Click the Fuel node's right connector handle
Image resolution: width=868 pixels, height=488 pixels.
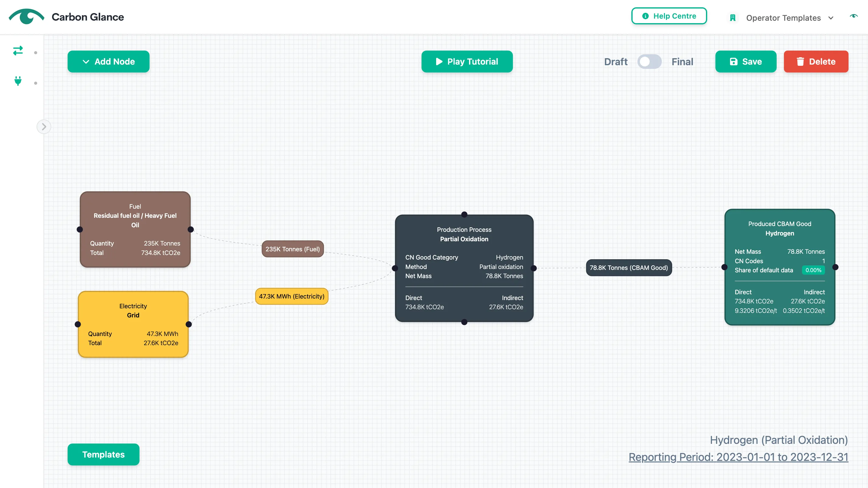click(x=191, y=229)
